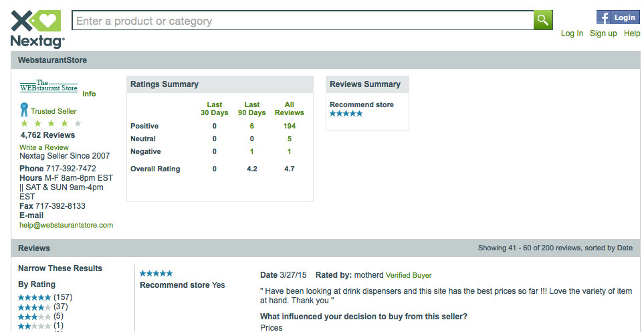Open the Sign up link
Image resolution: width=644 pixels, height=332 pixels.
(603, 33)
